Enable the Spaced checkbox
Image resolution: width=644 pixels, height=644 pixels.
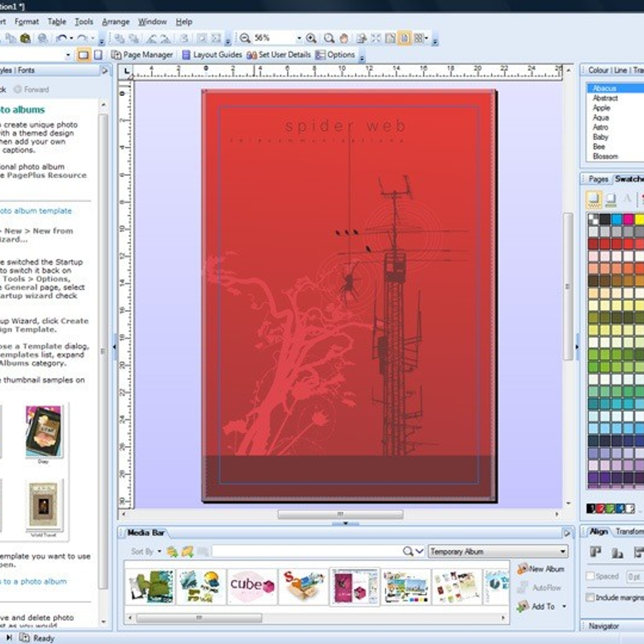(590, 576)
